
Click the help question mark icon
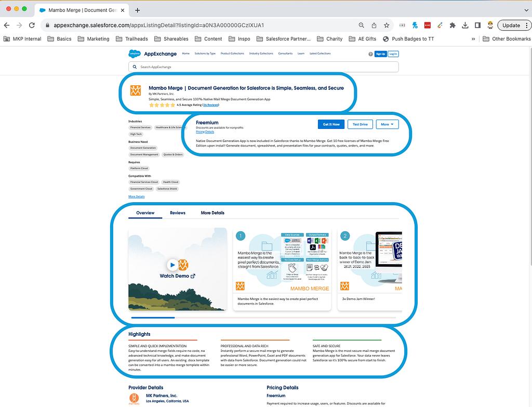(x=370, y=54)
